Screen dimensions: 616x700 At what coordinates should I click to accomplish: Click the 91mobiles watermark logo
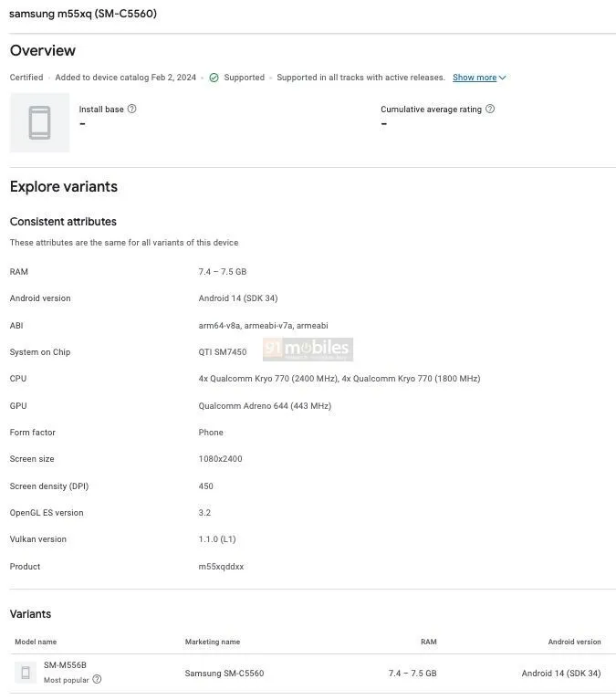click(x=308, y=349)
